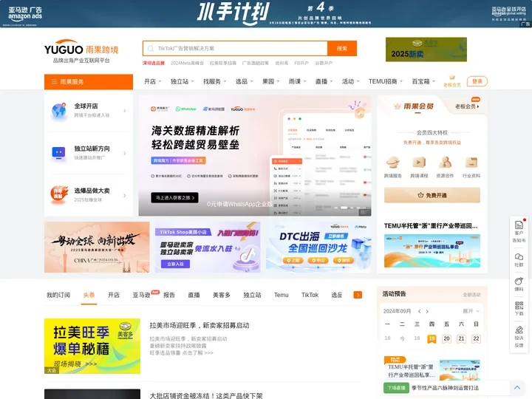The image size is (532, 399).
Task: Open the 选爆品做大卖 badge icon
Action: pyautogui.click(x=59, y=195)
